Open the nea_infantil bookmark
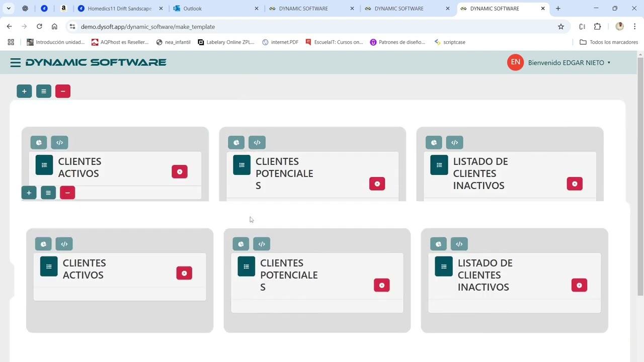 [x=173, y=42]
